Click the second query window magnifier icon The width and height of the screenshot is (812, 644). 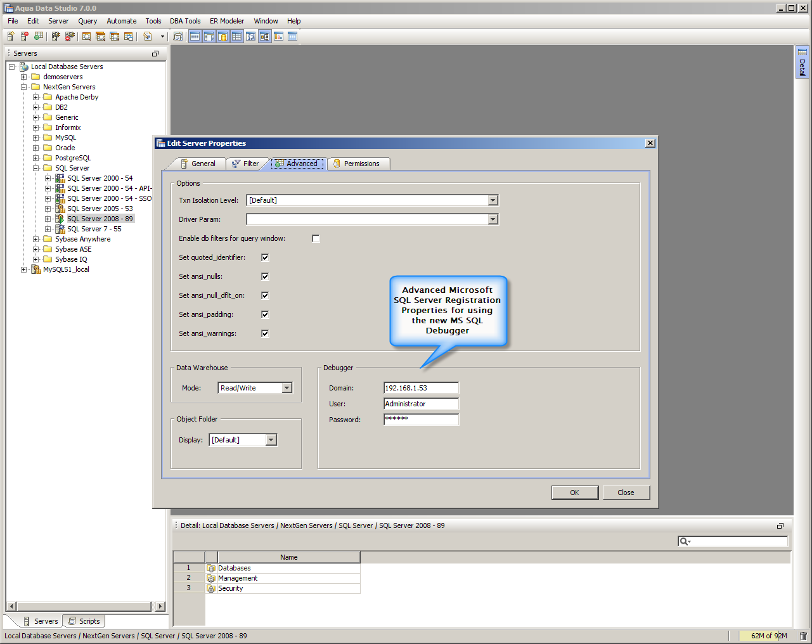click(101, 36)
